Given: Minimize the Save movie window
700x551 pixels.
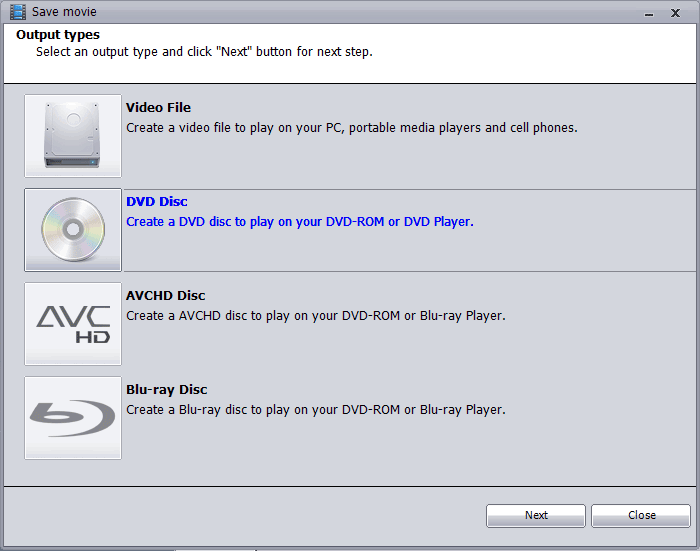Looking at the screenshot, I should pyautogui.click(x=649, y=13).
